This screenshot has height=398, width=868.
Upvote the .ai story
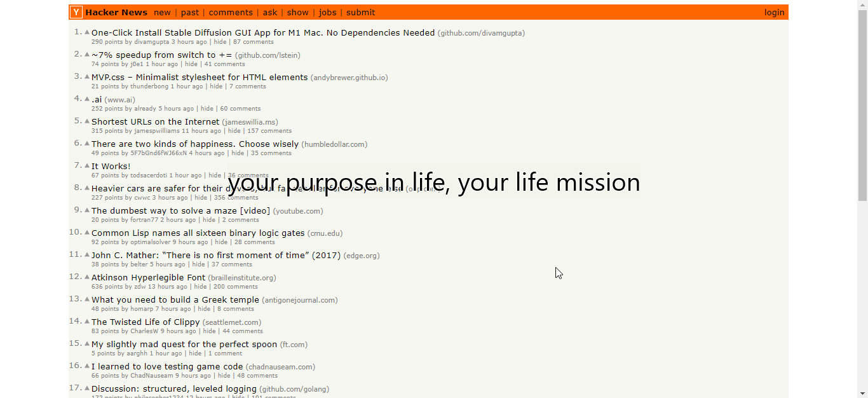point(88,99)
